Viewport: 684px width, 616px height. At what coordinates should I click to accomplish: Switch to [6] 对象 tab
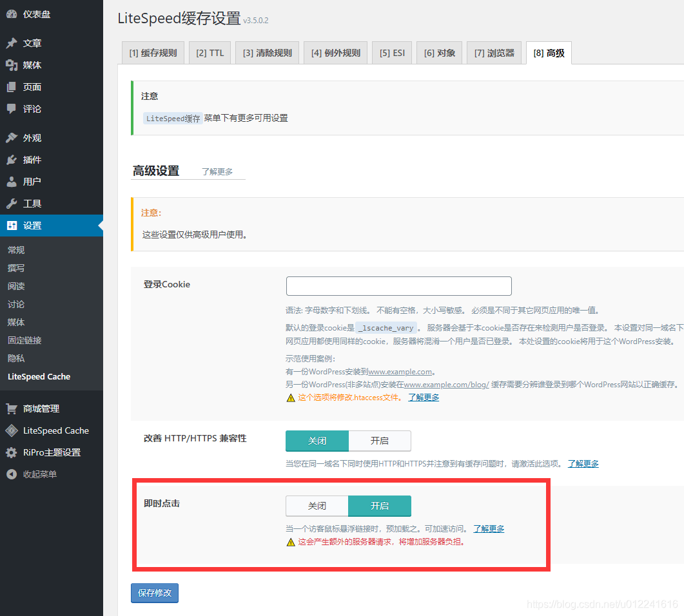(439, 53)
